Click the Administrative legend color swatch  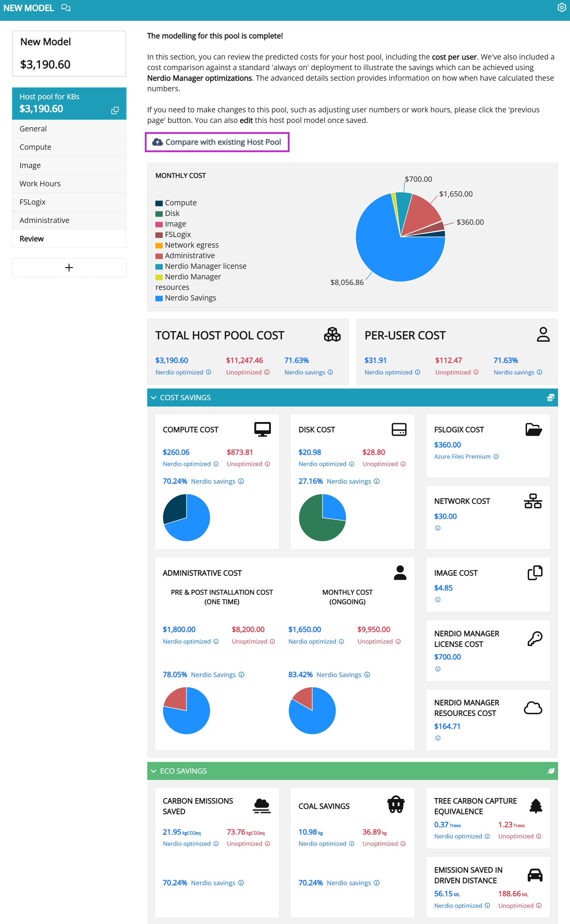pyautogui.click(x=159, y=256)
